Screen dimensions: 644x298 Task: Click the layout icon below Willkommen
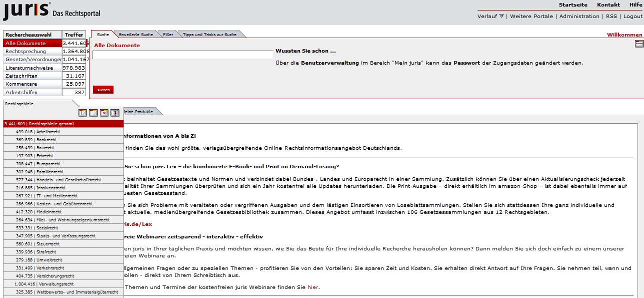click(x=639, y=44)
